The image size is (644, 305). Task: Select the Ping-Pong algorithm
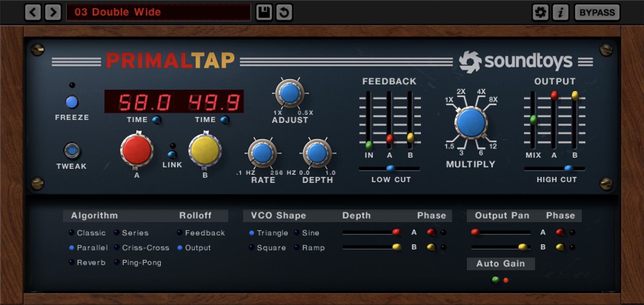click(x=137, y=263)
